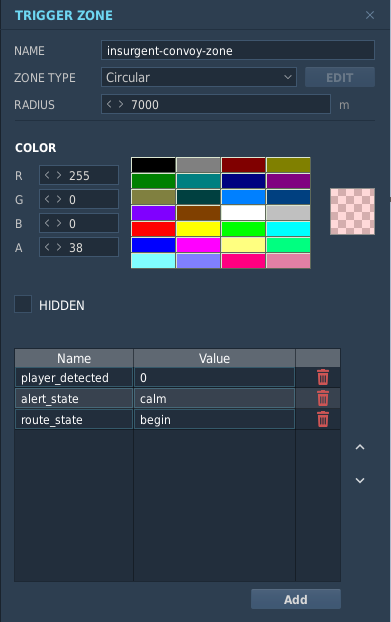The width and height of the screenshot is (391, 622).
Task: Increase the R color value
Action: tap(59, 175)
